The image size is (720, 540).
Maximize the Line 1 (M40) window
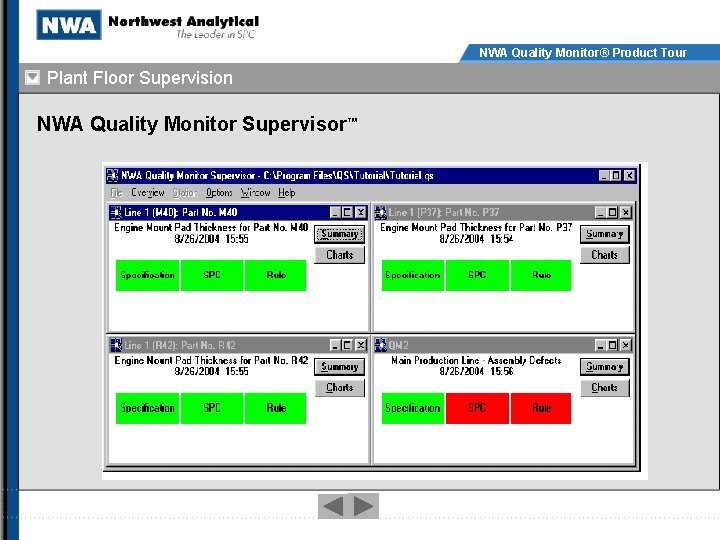tap(347, 213)
